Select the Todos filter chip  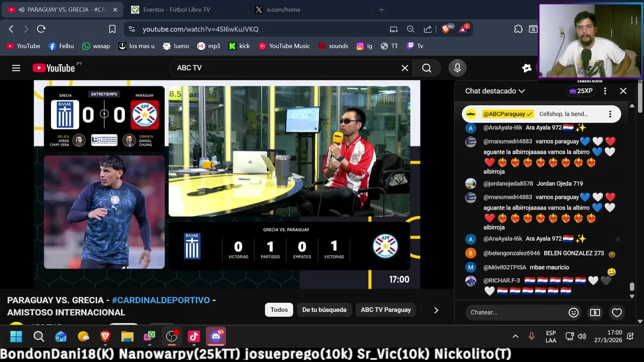(279, 310)
